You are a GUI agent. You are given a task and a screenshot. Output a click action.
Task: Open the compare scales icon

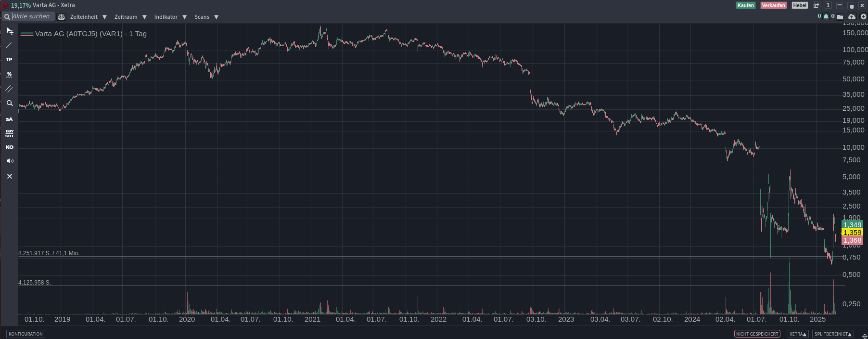(x=61, y=17)
